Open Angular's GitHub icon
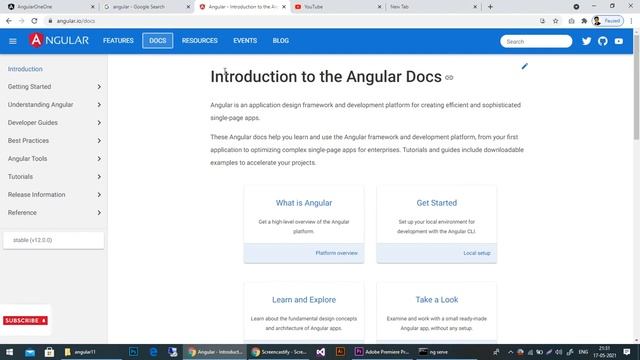The height and width of the screenshot is (360, 640). click(603, 41)
